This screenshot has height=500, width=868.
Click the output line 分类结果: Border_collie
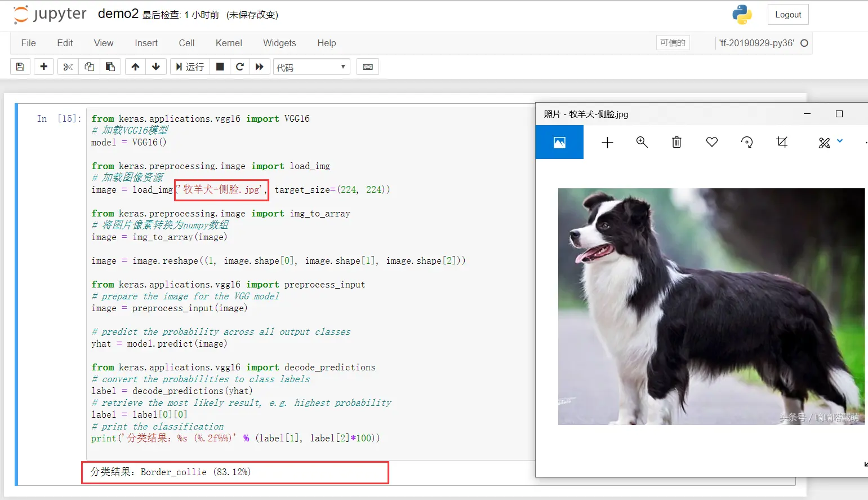pos(171,472)
